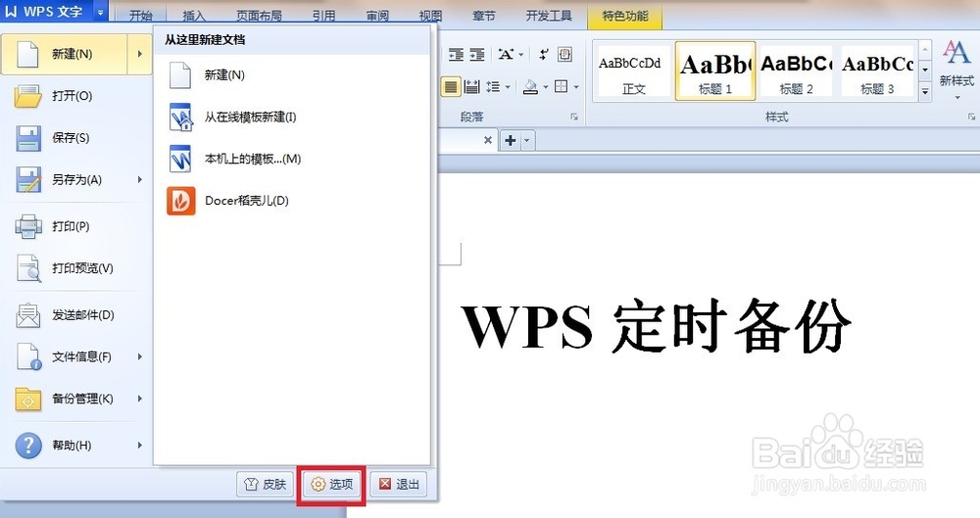Apply the 标题 2 style
This screenshot has height=518, width=980.
796,71
